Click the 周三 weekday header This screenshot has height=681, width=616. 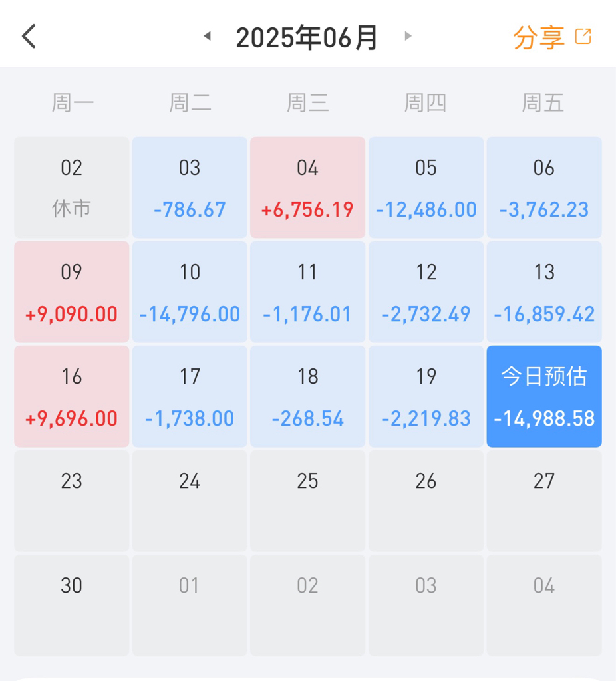pyautogui.click(x=307, y=103)
